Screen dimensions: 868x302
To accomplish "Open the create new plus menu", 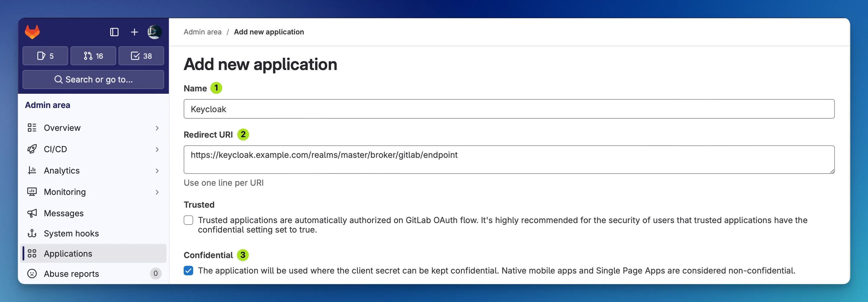I will pos(134,32).
